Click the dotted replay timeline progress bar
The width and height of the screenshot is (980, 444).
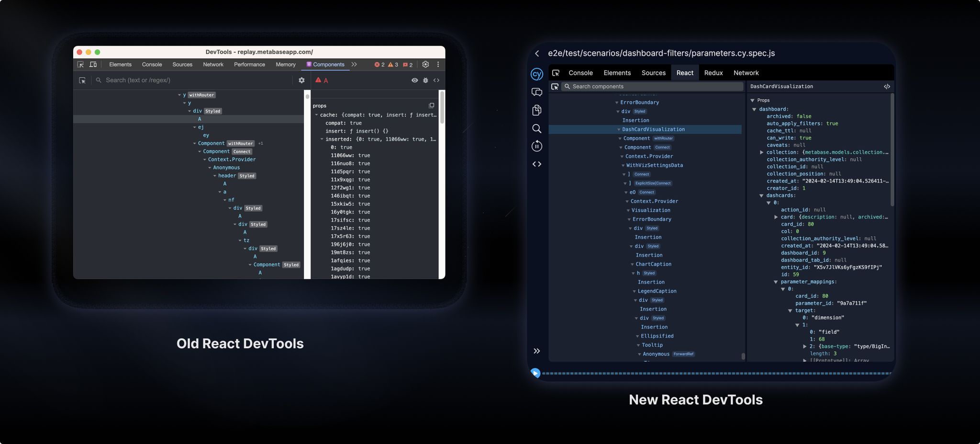(717, 373)
